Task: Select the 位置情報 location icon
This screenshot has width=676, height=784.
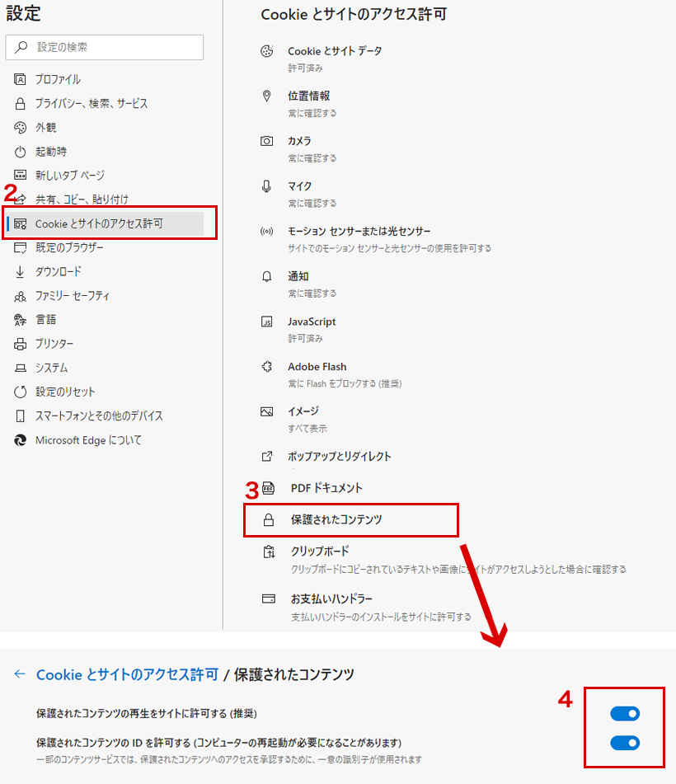Action: [266, 96]
